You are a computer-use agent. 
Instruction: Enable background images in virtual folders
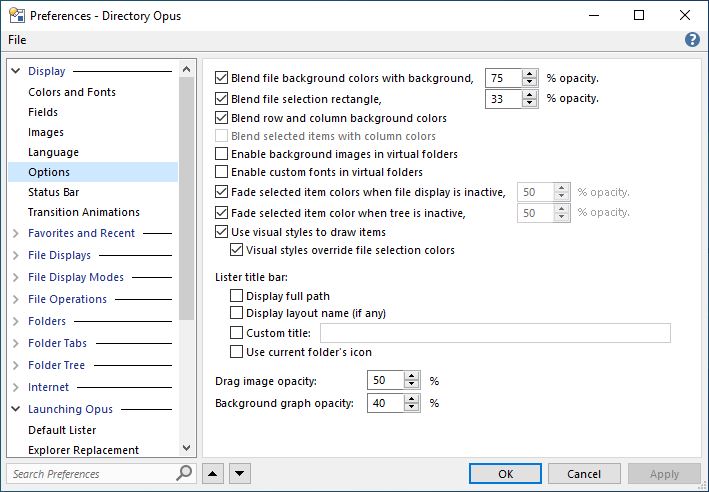tap(221, 154)
